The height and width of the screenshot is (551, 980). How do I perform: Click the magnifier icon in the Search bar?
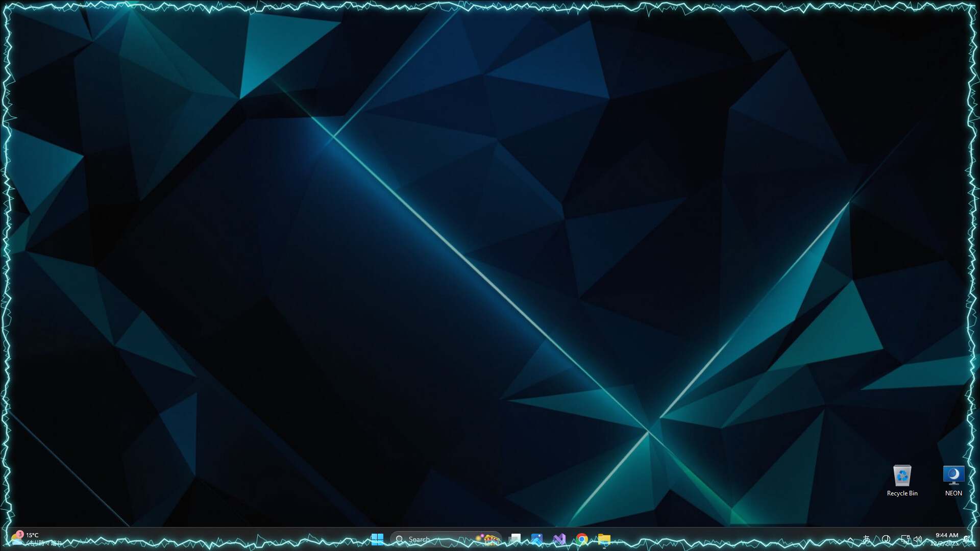point(399,539)
